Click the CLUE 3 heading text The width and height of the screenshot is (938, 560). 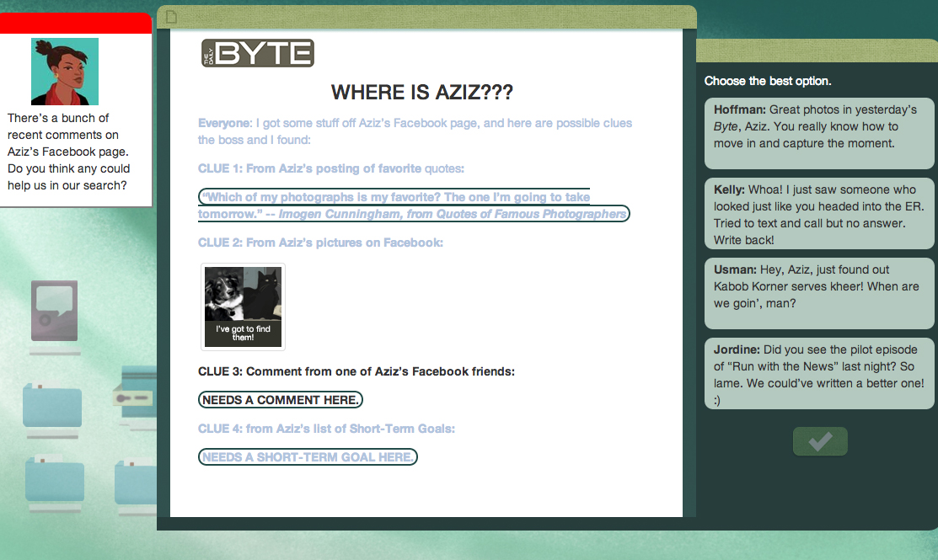click(356, 371)
